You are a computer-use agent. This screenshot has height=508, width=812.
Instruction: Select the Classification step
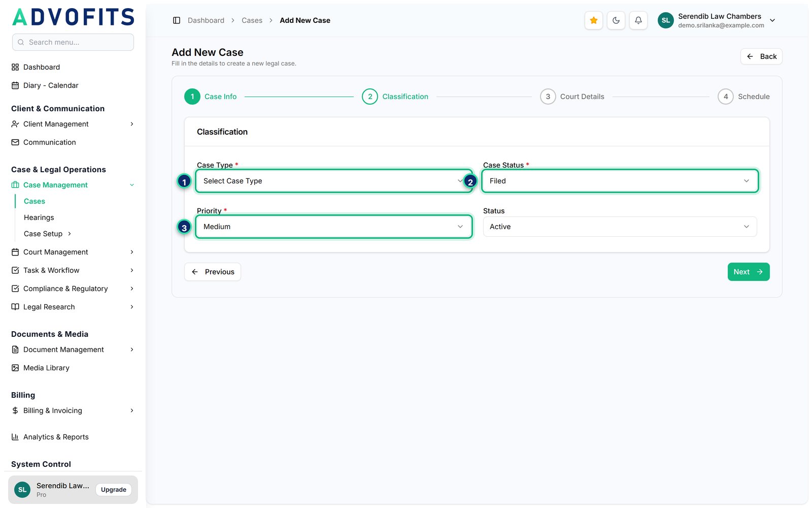[395, 97]
